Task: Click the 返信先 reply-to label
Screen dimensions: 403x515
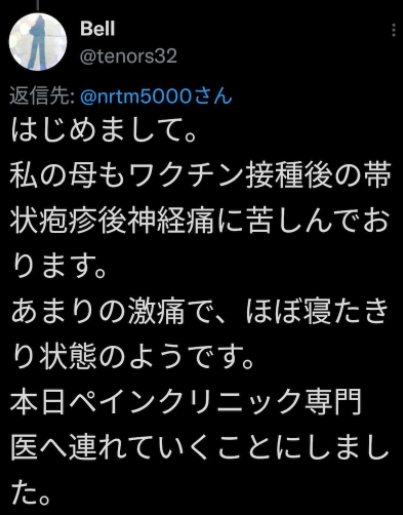Action: pyautogui.click(x=42, y=97)
